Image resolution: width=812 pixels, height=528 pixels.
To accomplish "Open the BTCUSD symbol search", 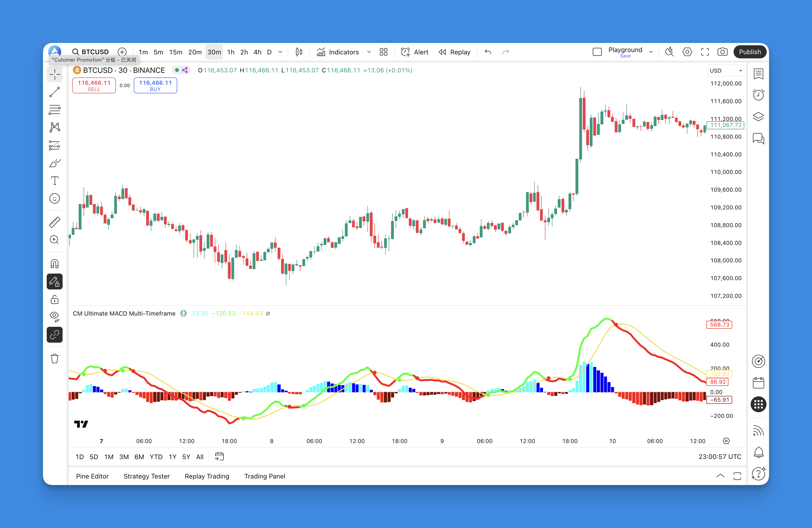I will point(90,52).
